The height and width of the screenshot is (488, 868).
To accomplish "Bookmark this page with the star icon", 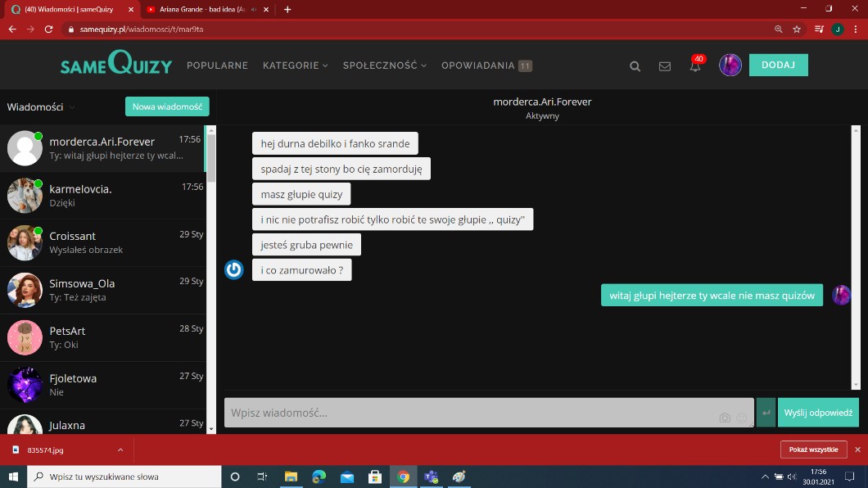I will point(797,29).
